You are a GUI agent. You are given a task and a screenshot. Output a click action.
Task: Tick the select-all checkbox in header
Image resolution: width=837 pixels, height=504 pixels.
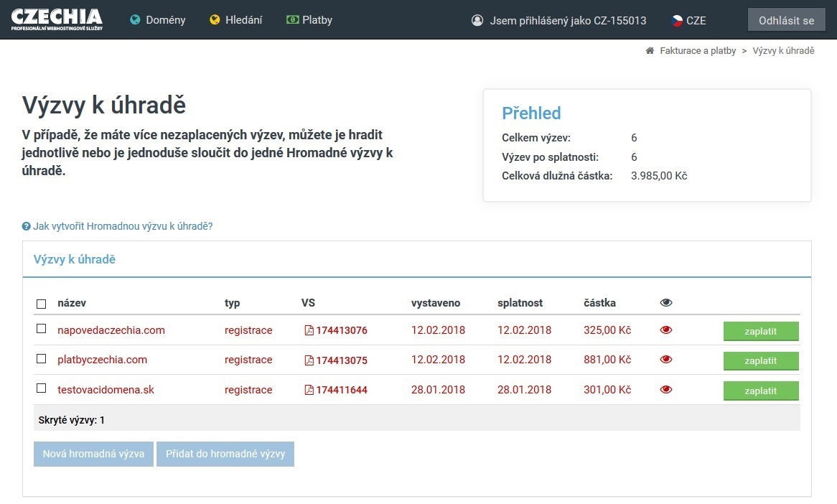coord(42,304)
